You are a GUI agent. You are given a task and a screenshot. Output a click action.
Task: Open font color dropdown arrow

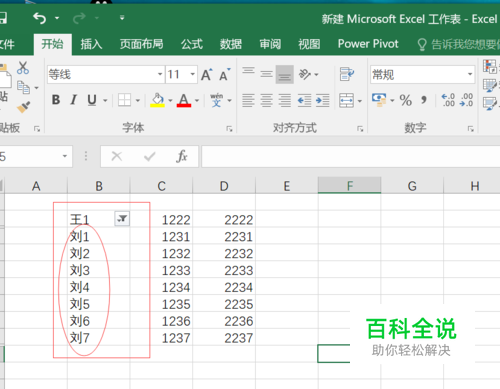coord(197,100)
